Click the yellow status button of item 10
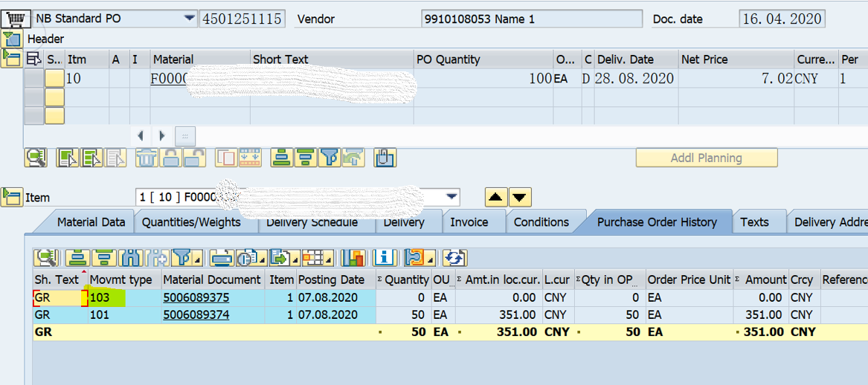Screen dimensions: 868x385 tap(54, 79)
